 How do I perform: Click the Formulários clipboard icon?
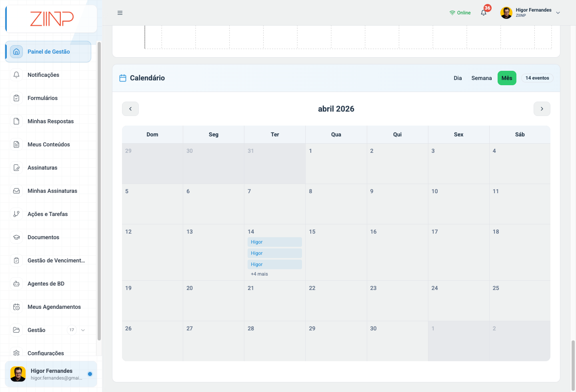click(16, 98)
